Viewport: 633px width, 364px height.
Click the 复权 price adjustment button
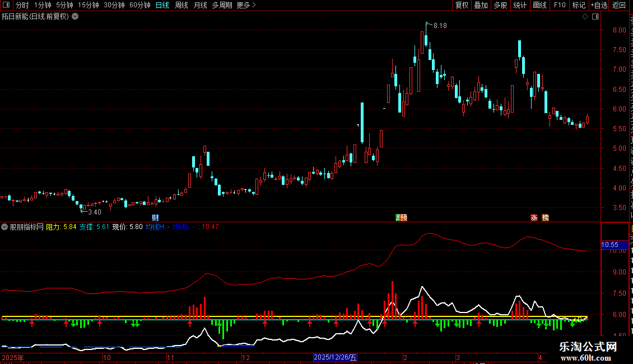(x=462, y=5)
